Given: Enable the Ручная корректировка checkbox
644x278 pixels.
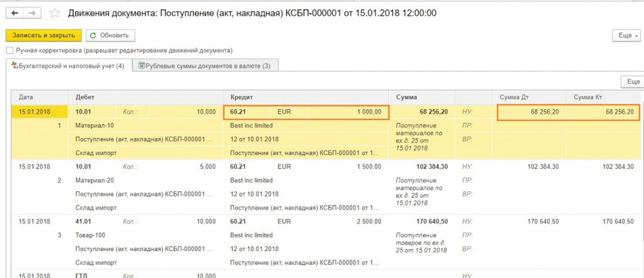Looking at the screenshot, I should [x=10, y=51].
